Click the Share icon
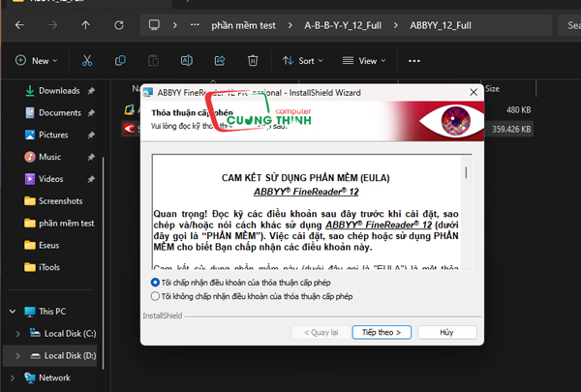This screenshot has width=581, height=392. pos(220,60)
